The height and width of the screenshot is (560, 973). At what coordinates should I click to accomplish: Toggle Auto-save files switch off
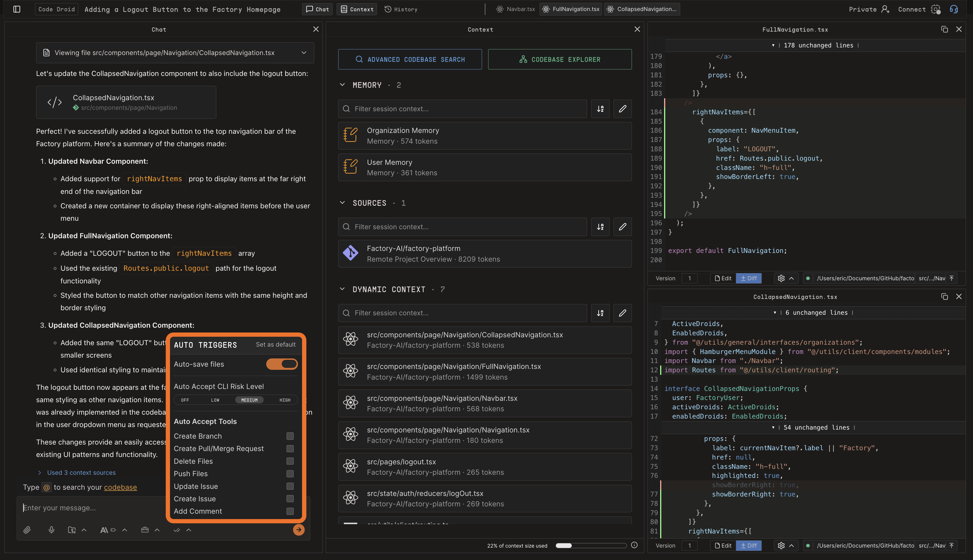pyautogui.click(x=282, y=364)
